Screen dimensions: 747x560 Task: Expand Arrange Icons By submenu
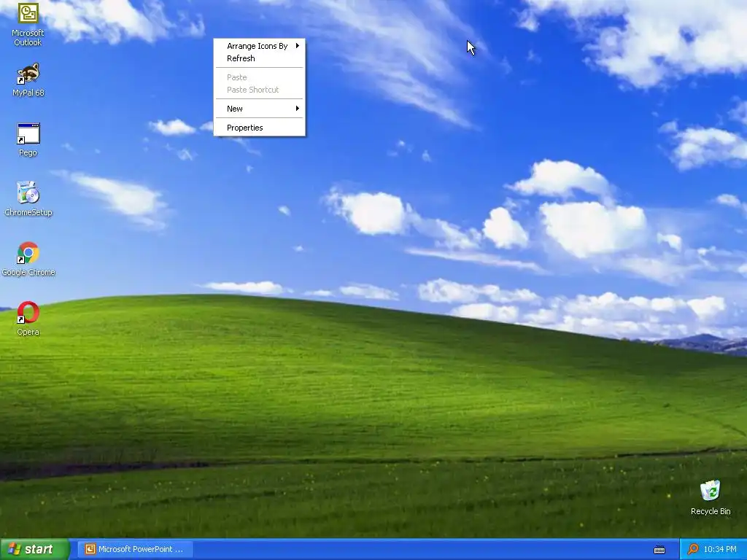tap(259, 46)
